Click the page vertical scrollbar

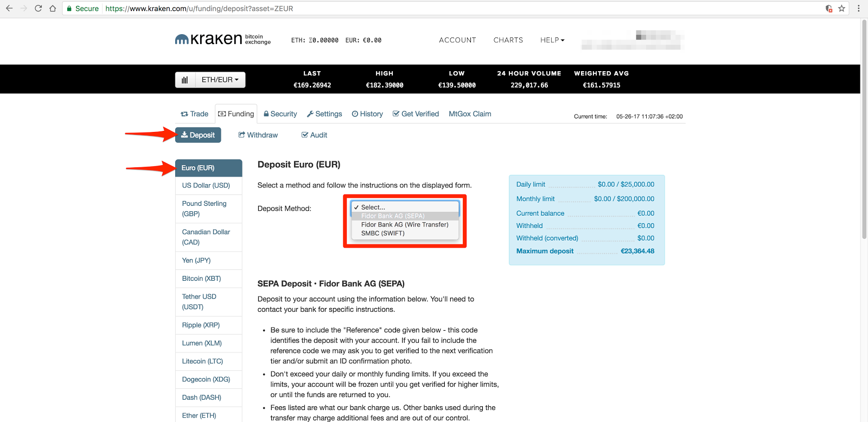[864, 130]
